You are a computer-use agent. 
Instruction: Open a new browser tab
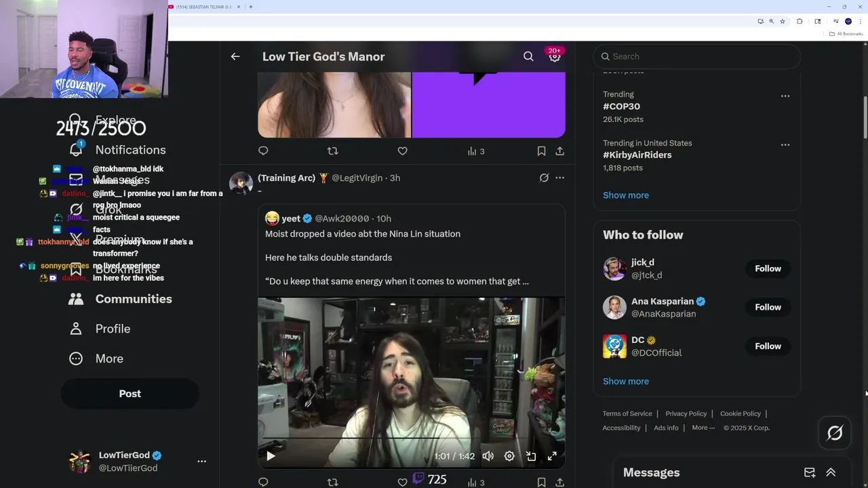[251, 7]
